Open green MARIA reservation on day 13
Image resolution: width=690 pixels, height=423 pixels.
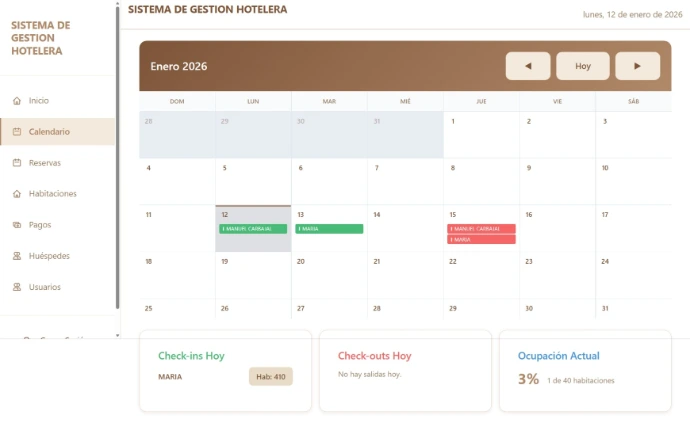coord(329,229)
